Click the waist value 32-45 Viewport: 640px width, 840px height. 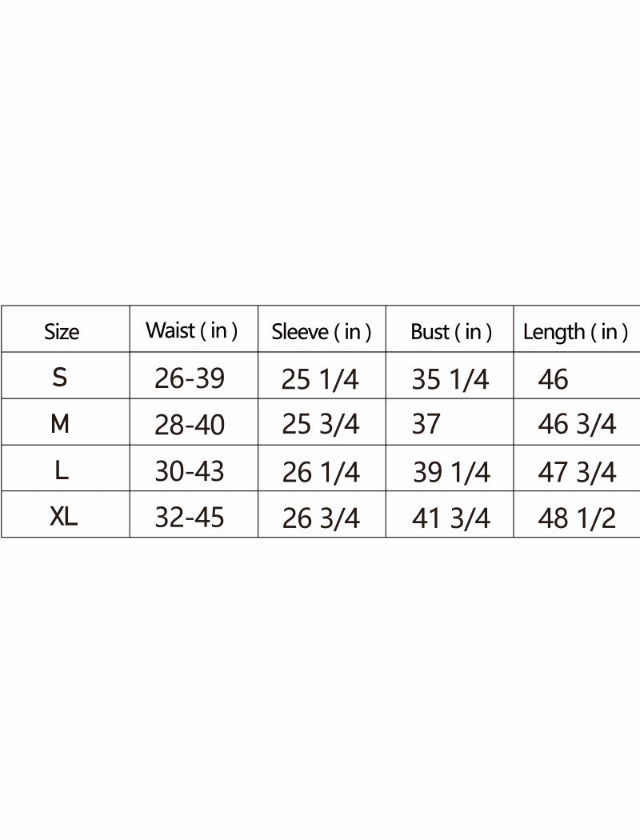pyautogui.click(x=189, y=518)
